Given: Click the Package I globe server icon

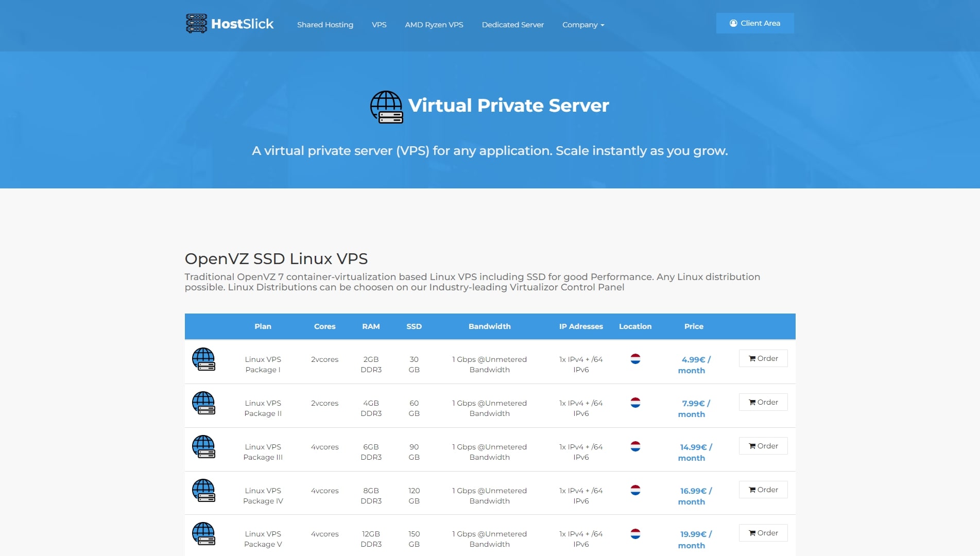Looking at the screenshot, I should [x=203, y=359].
